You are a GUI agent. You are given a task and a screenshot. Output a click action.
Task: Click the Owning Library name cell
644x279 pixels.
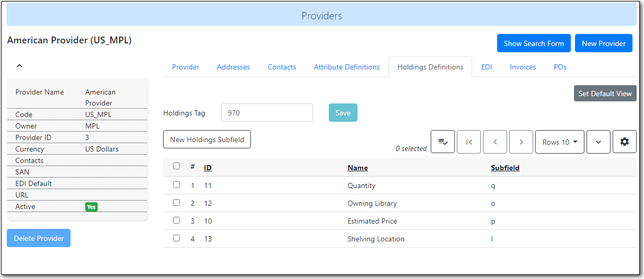point(372,203)
